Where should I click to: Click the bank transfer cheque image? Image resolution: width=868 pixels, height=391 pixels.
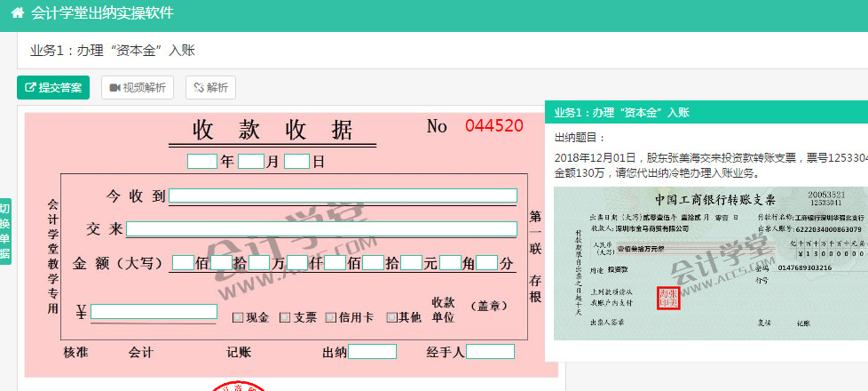710,263
